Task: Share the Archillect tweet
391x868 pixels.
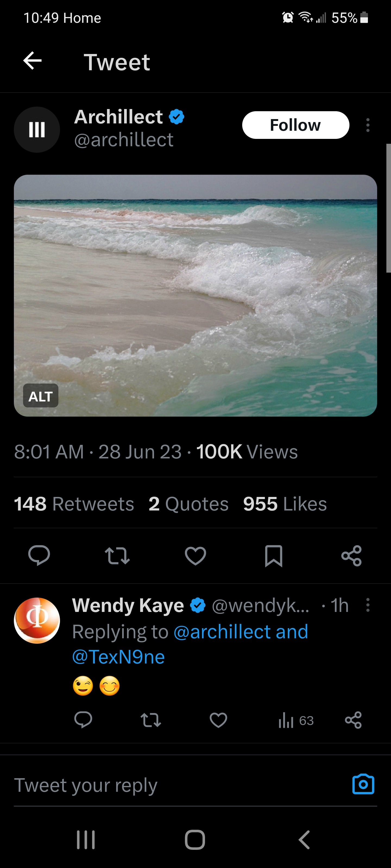Action: tap(352, 555)
